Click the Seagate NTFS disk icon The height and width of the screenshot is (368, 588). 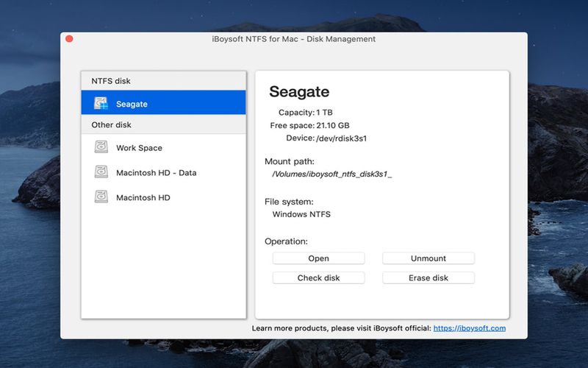101,103
